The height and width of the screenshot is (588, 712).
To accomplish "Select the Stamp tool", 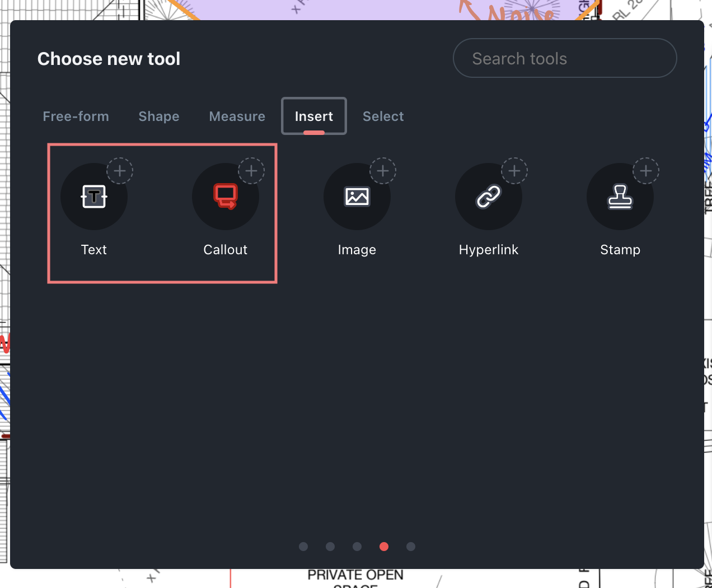I will click(620, 196).
